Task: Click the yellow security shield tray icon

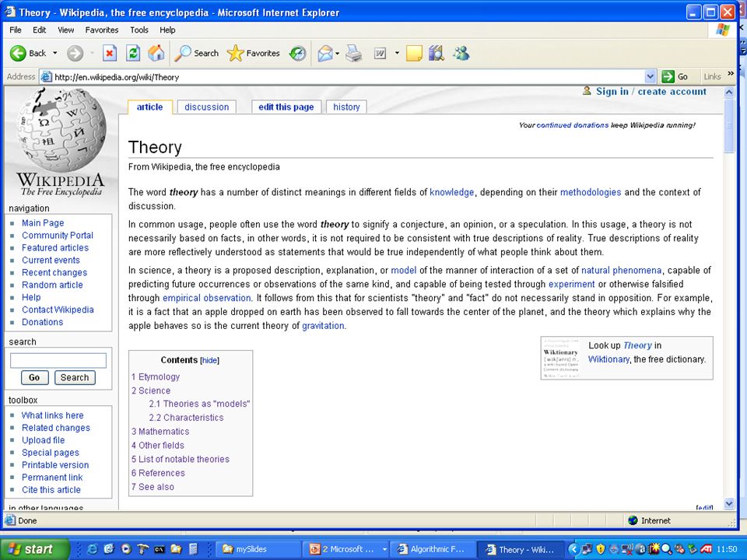Action: [600, 549]
